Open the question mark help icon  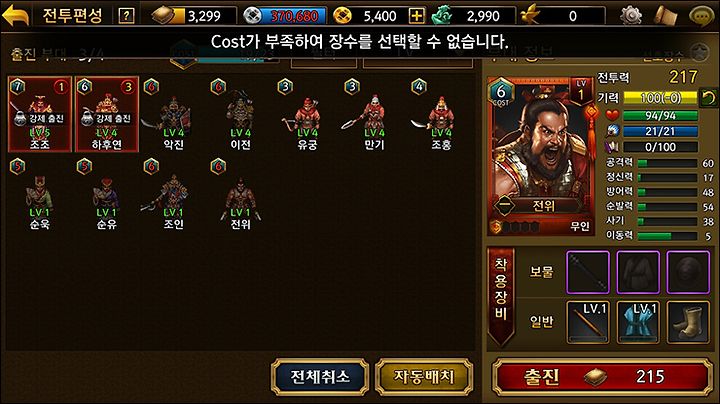point(126,16)
